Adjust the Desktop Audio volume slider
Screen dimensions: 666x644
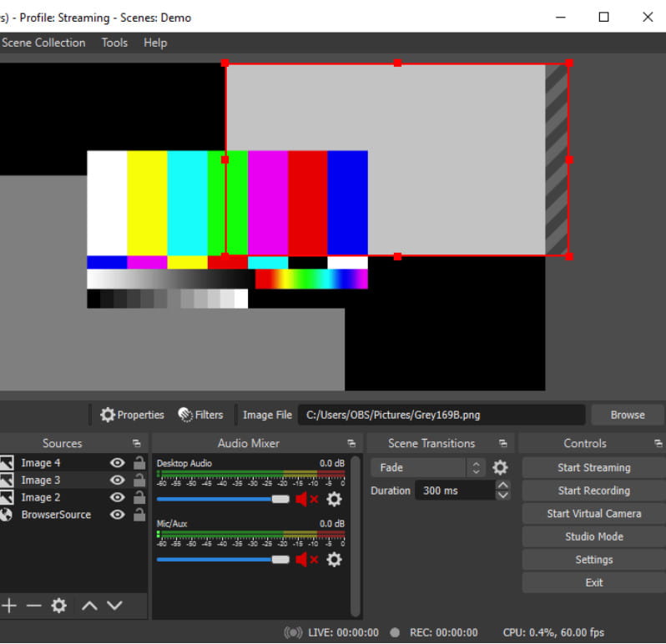(x=223, y=499)
